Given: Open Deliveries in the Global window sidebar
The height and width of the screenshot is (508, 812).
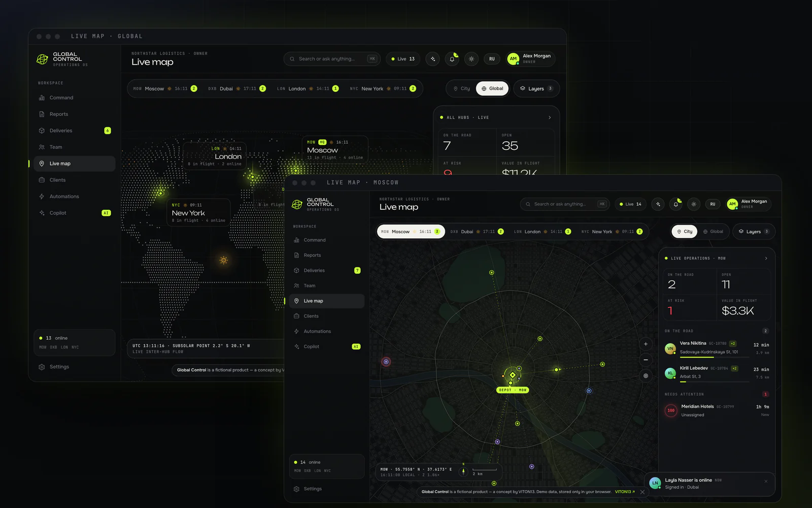Looking at the screenshot, I should pyautogui.click(x=75, y=131).
